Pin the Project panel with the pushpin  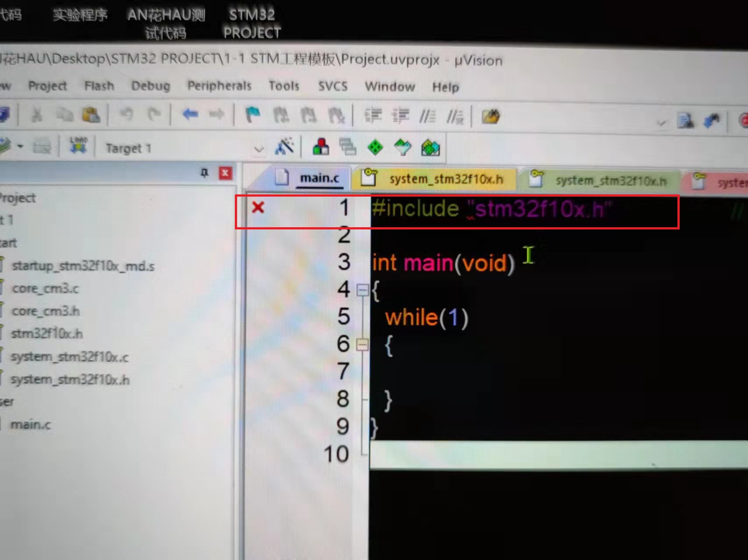point(204,173)
